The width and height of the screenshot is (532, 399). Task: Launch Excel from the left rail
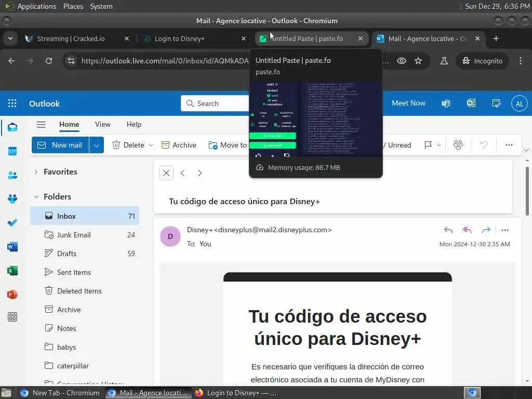[x=12, y=270]
